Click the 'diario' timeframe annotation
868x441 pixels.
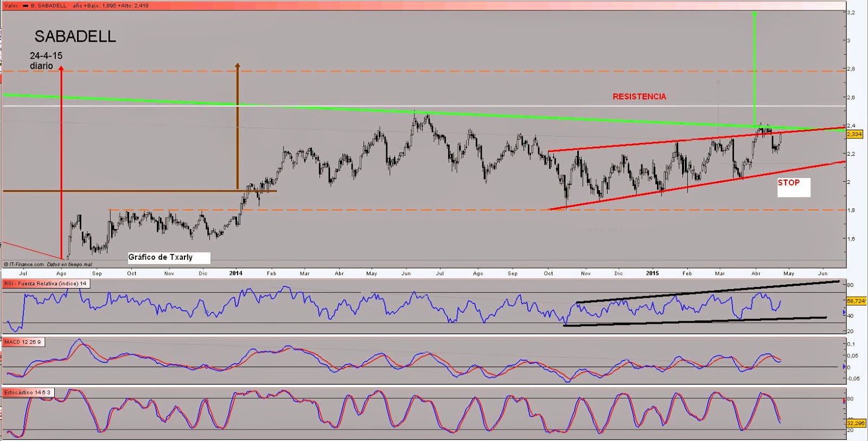[41, 66]
